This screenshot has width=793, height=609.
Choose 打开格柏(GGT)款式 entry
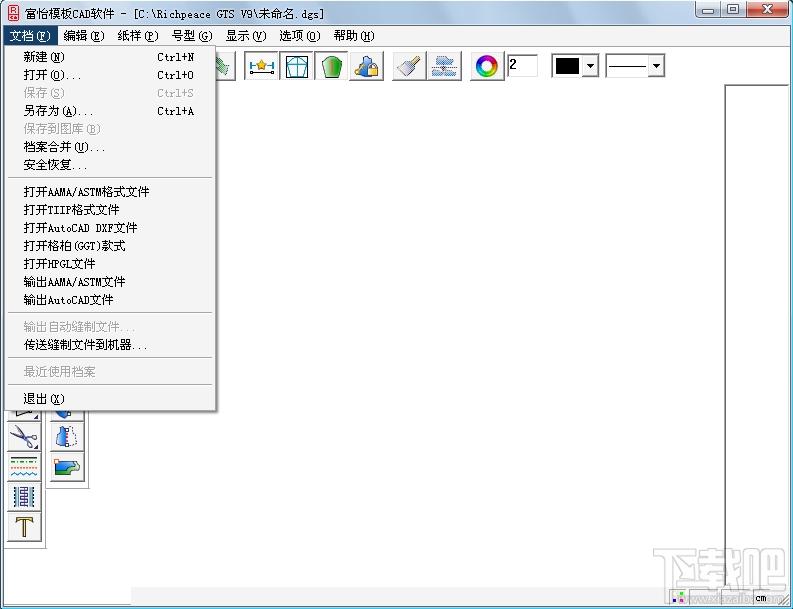click(110, 246)
